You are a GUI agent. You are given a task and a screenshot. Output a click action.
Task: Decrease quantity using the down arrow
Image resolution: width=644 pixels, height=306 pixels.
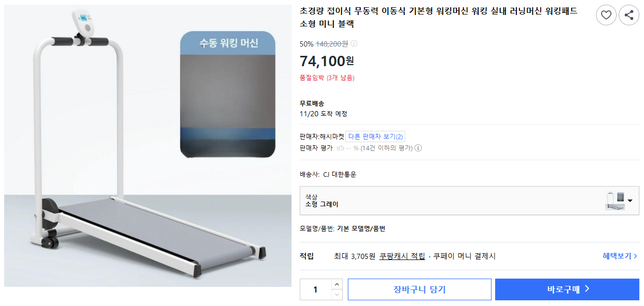(338, 295)
